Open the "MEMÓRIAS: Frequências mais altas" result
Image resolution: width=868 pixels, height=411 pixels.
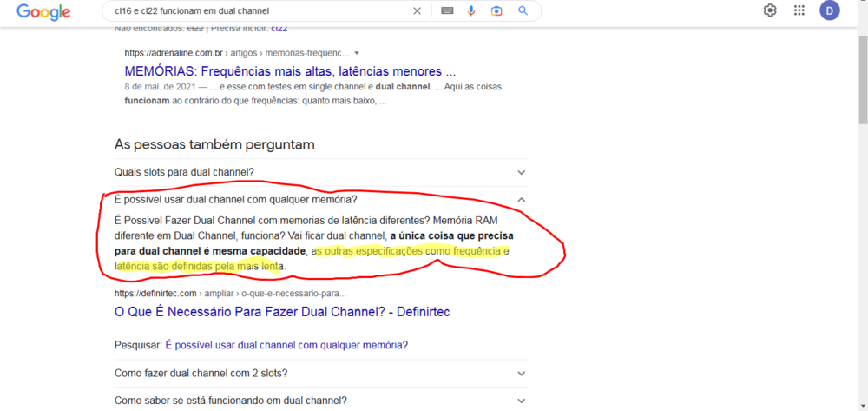290,71
